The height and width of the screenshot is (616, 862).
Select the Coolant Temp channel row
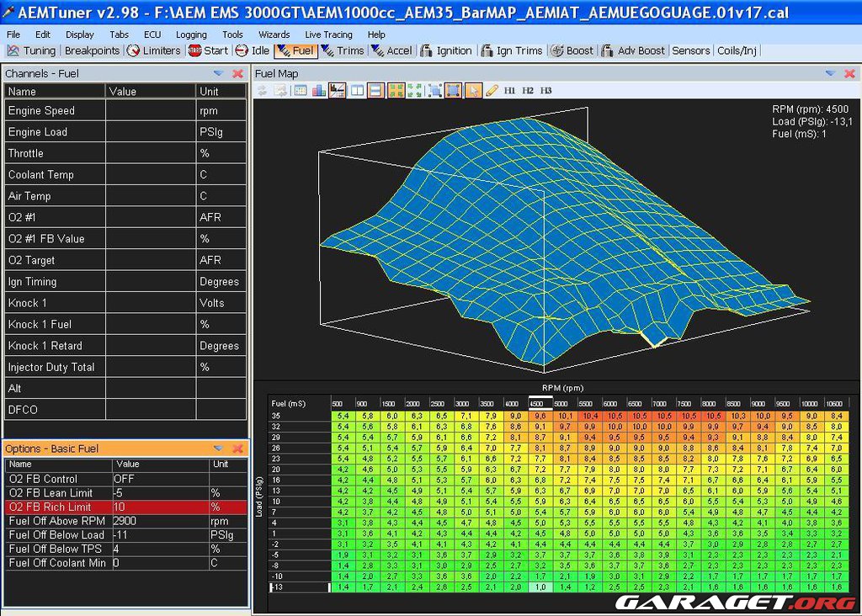[125, 175]
